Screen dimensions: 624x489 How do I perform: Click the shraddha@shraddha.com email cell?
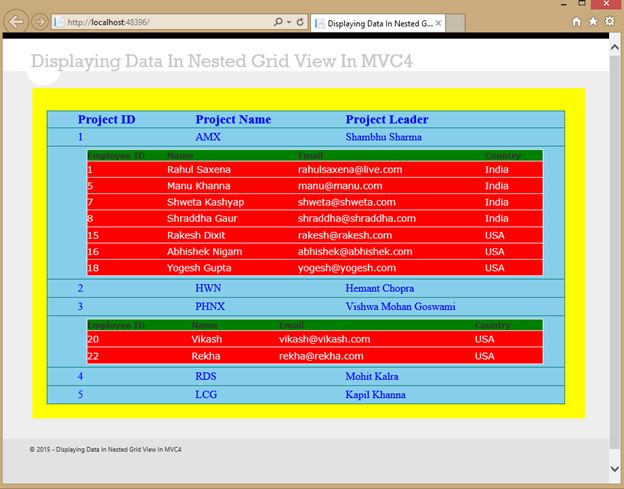tap(357, 218)
